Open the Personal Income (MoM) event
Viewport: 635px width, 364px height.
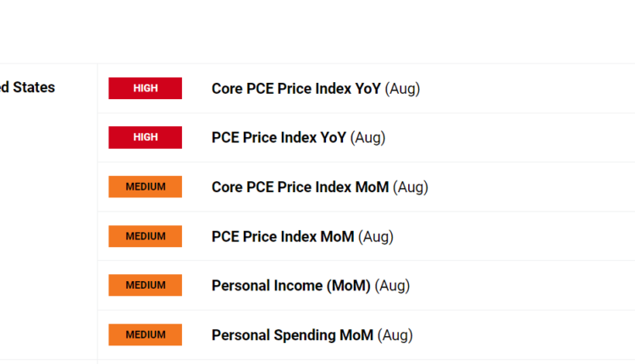[290, 285]
